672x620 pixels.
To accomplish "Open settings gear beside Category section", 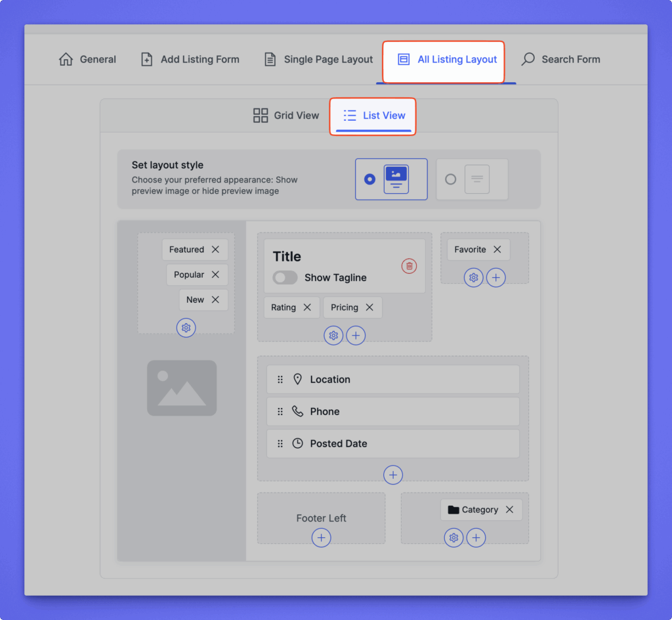I will coord(453,539).
